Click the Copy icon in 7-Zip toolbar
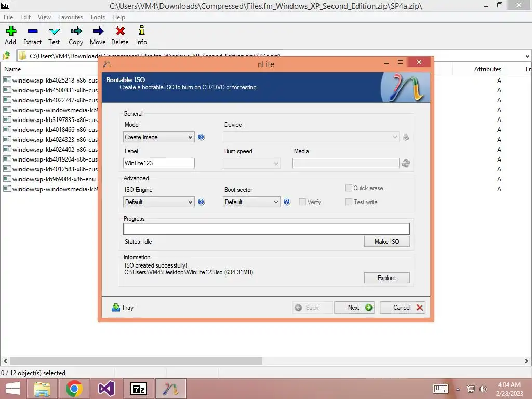 tap(76, 35)
